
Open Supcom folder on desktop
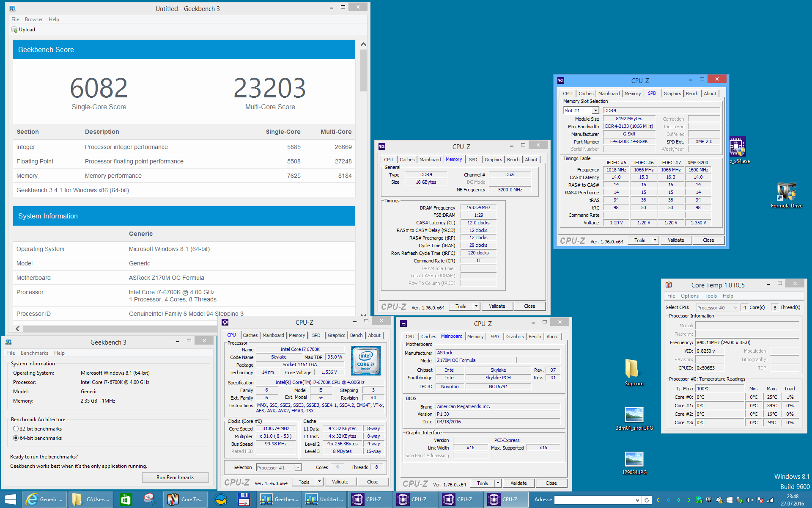tap(634, 373)
